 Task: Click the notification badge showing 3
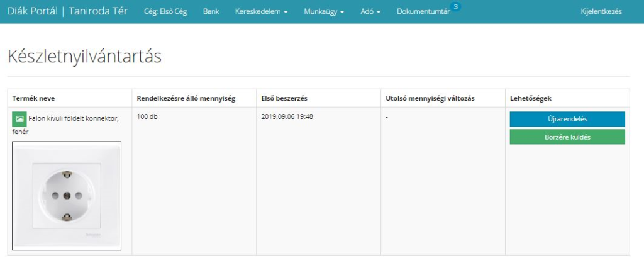[x=456, y=7]
